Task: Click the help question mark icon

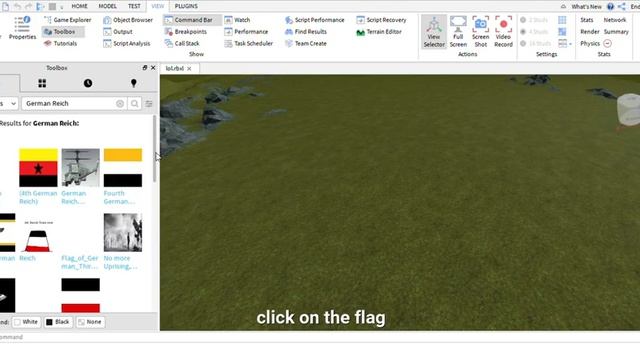Action: [610, 7]
